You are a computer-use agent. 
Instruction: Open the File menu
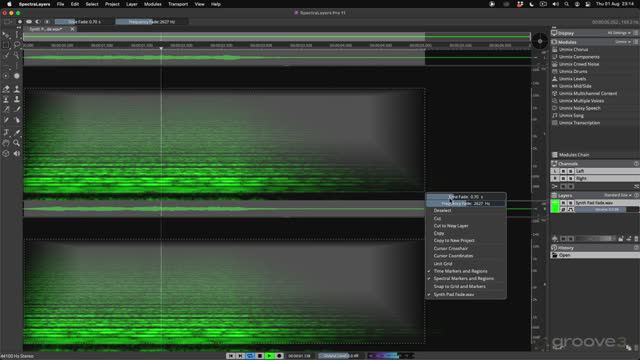pyautogui.click(x=60, y=4)
